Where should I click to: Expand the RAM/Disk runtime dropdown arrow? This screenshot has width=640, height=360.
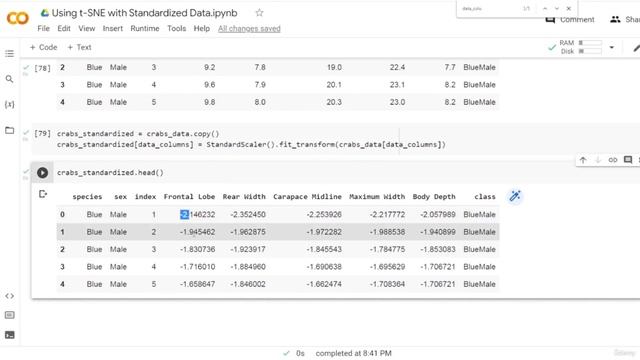coord(611,47)
